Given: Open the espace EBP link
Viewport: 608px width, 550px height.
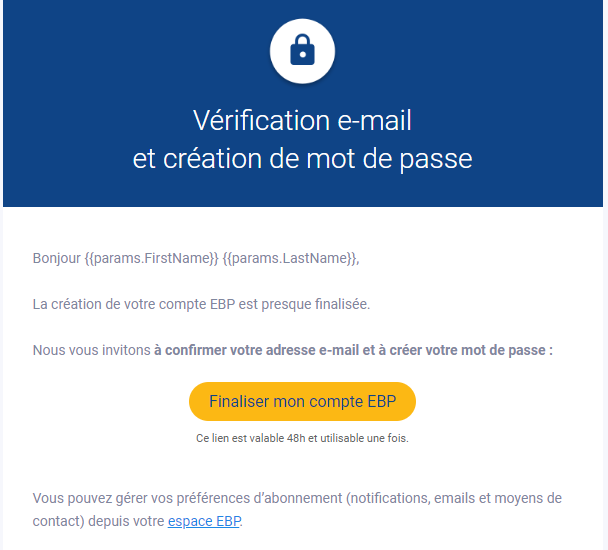Looking at the screenshot, I should pos(204,521).
